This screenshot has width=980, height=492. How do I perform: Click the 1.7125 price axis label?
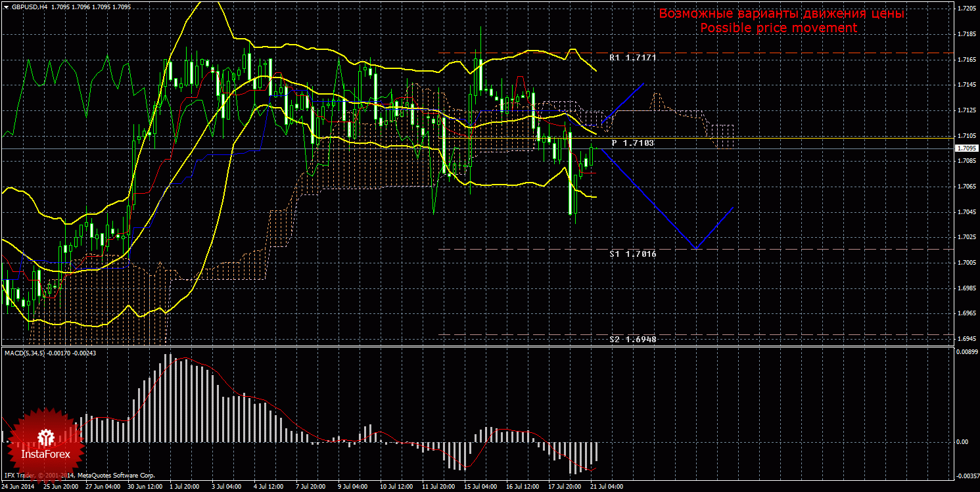coord(966,110)
